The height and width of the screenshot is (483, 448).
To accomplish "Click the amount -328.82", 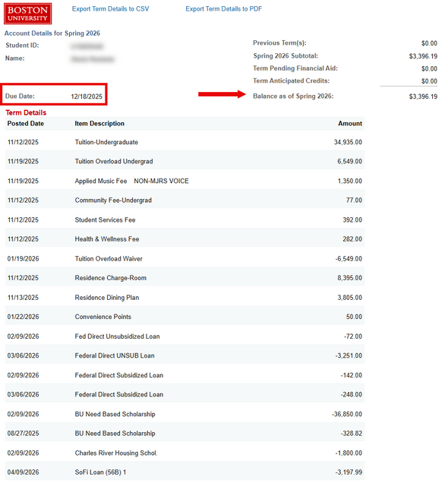I will (352, 433).
